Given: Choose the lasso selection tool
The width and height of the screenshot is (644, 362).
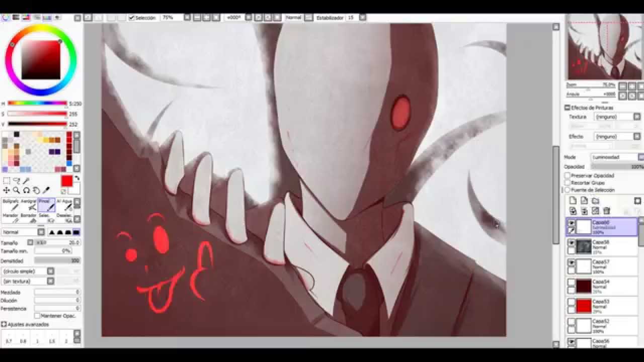Looking at the screenshot, I should click(16, 180).
